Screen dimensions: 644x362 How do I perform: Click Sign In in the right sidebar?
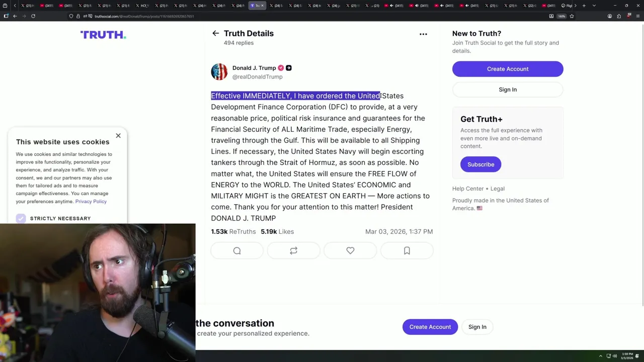point(508,89)
